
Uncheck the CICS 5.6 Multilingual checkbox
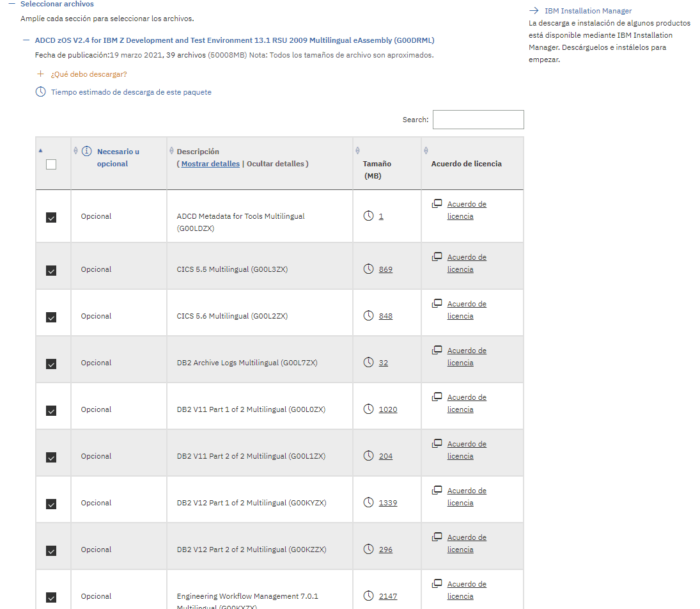pyautogui.click(x=51, y=317)
